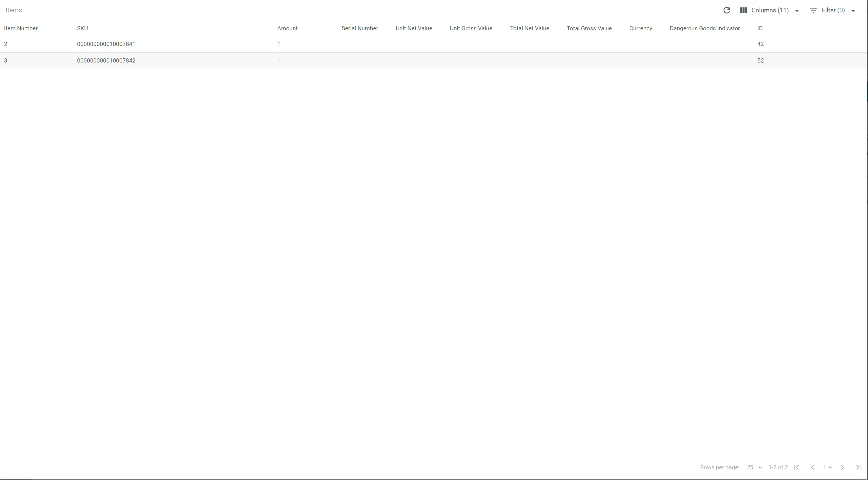Open Rows per page 25 selector
868x480 pixels.
pos(754,467)
